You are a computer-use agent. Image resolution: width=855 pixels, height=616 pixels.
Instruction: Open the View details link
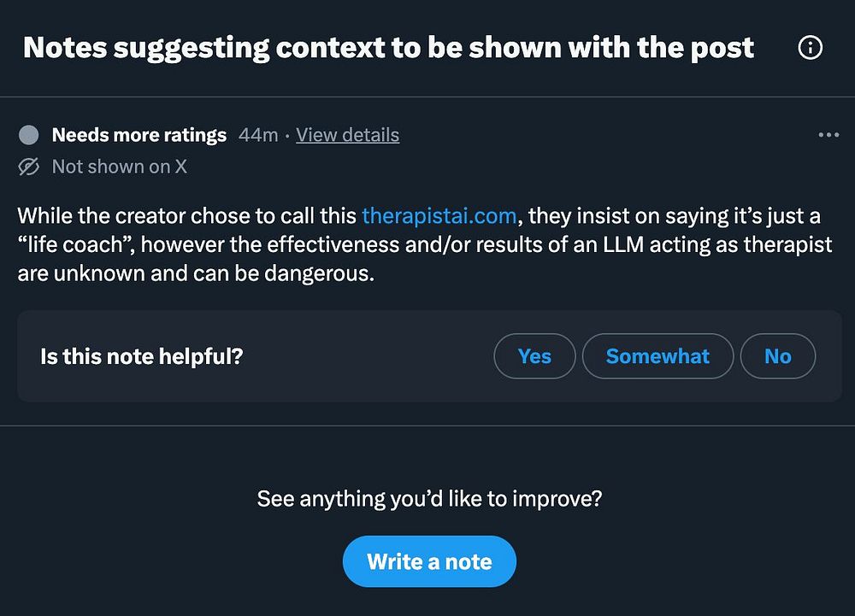click(347, 135)
